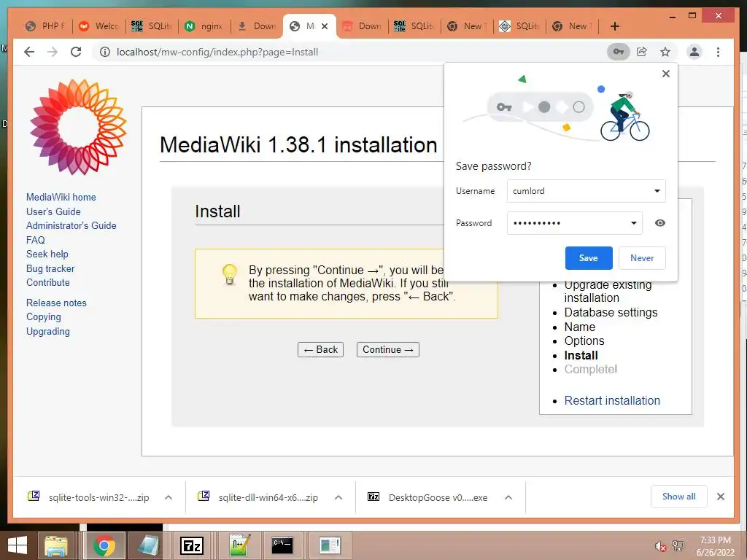Image resolution: width=747 pixels, height=560 pixels.
Task: Switch to the first SQLite tab
Action: click(152, 26)
